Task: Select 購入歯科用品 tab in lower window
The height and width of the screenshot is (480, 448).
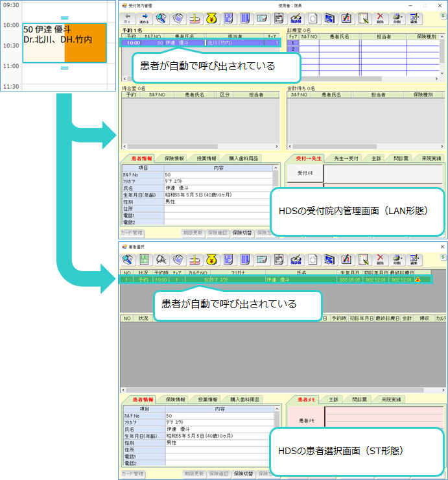Action: coord(244,400)
